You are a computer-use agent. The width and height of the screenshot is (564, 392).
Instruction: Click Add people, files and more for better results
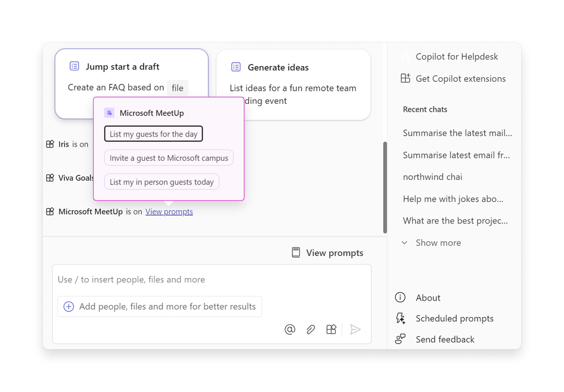160,306
